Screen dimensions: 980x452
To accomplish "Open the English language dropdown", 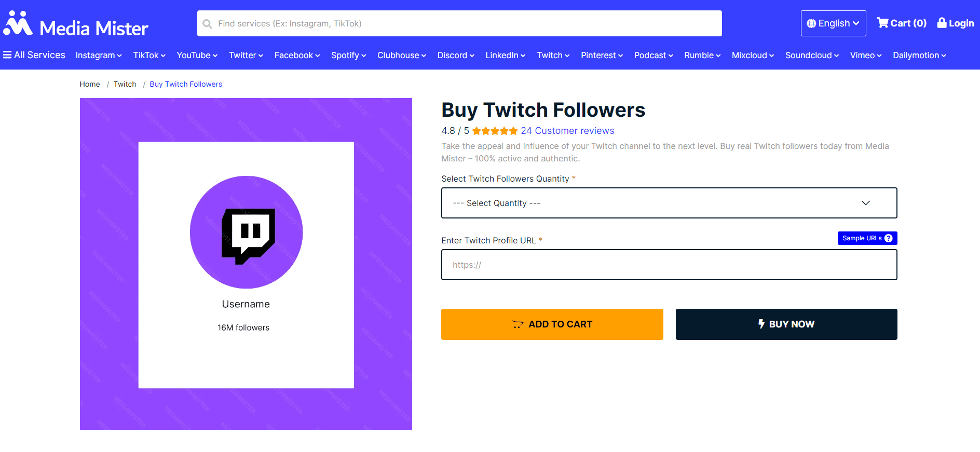I will [x=833, y=23].
